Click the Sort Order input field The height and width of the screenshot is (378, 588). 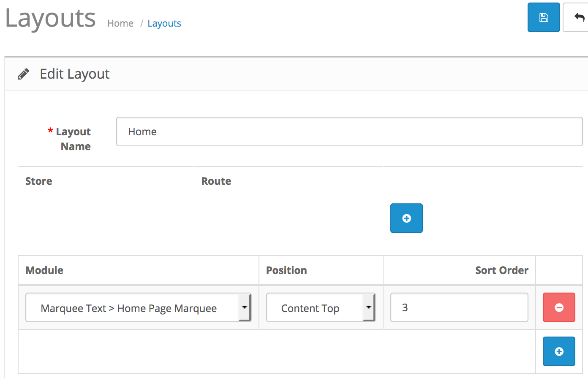pos(459,307)
